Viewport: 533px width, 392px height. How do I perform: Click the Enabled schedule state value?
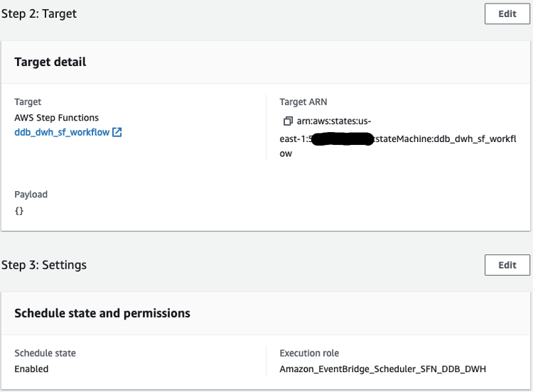click(31, 369)
